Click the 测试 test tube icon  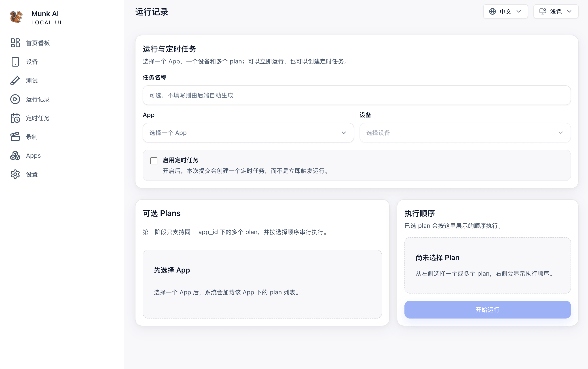15,80
